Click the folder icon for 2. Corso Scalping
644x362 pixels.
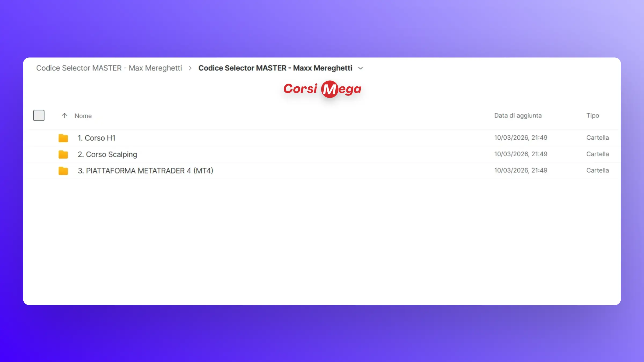coord(63,154)
